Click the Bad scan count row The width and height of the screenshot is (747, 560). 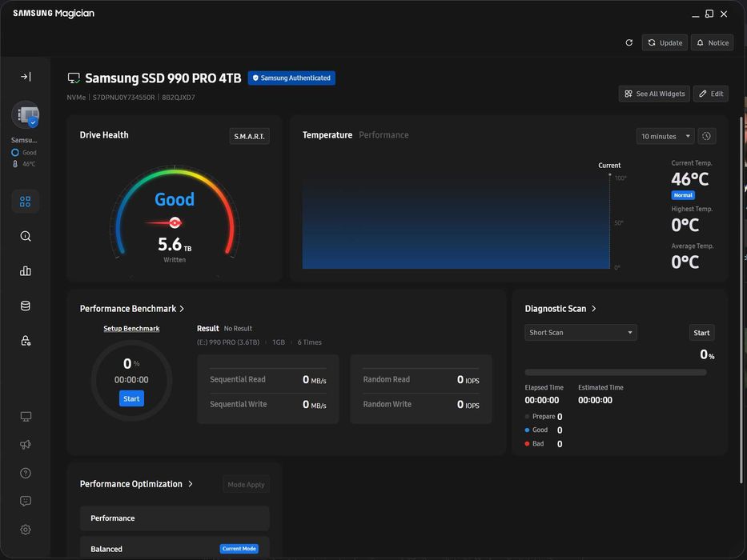point(544,444)
